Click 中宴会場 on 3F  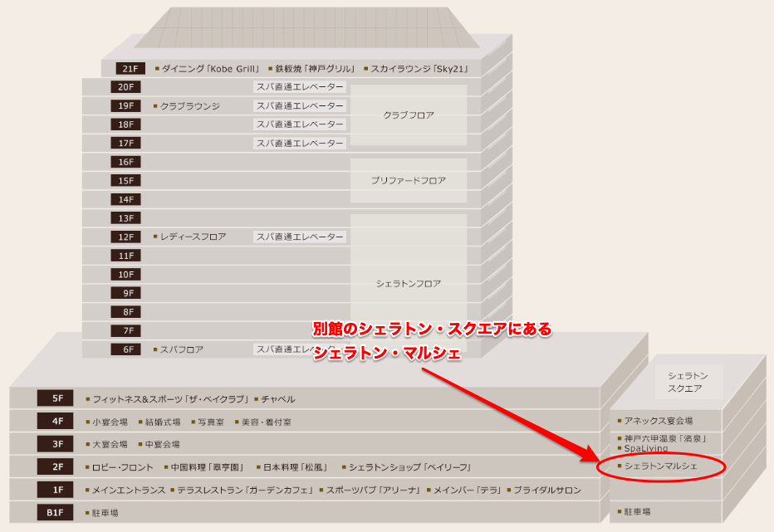point(163,445)
